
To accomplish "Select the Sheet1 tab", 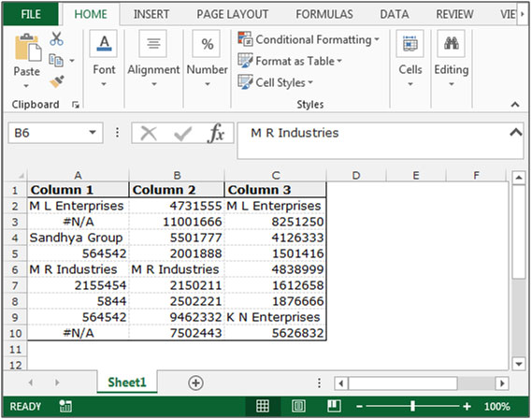I will pyautogui.click(x=127, y=383).
